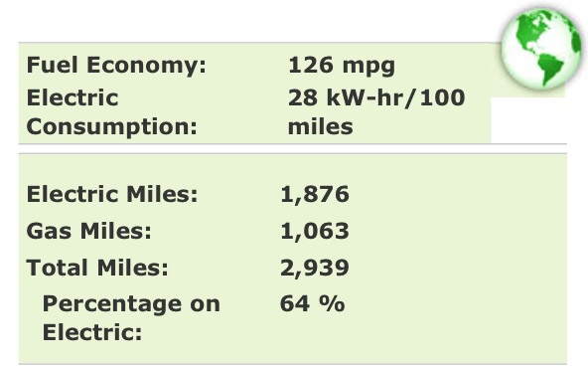588x368 pixels.
Task: Click the word miles under consumption value
Action: (x=320, y=126)
